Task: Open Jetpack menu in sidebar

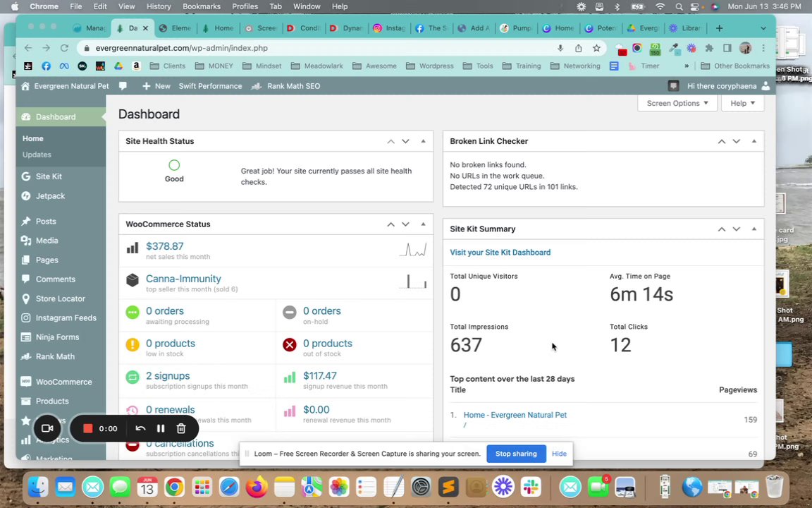Action: click(50, 196)
